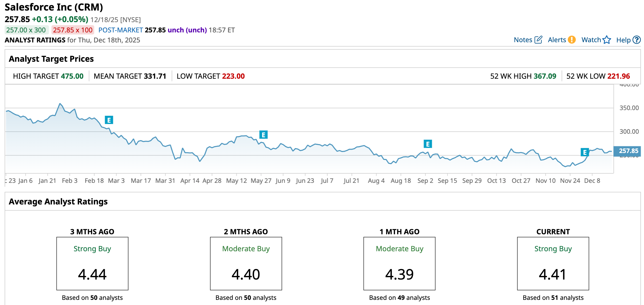Open the earnings marker near Mar 3
This screenshot has width=644, height=305.
[x=109, y=120]
